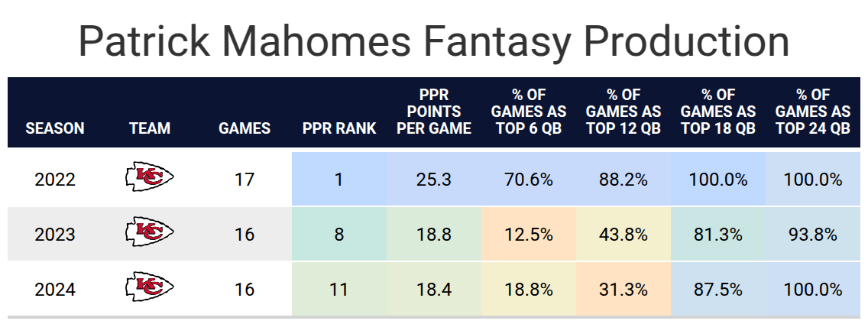
Task: Click the Chiefs logo in 2023 row
Action: point(150,233)
